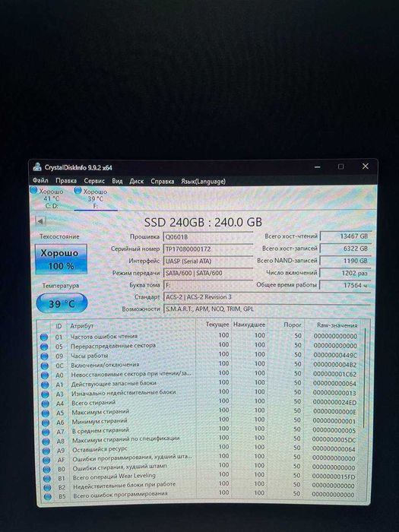Click the Хорошо 100 % health status button
399x532 pixels.
click(x=61, y=259)
